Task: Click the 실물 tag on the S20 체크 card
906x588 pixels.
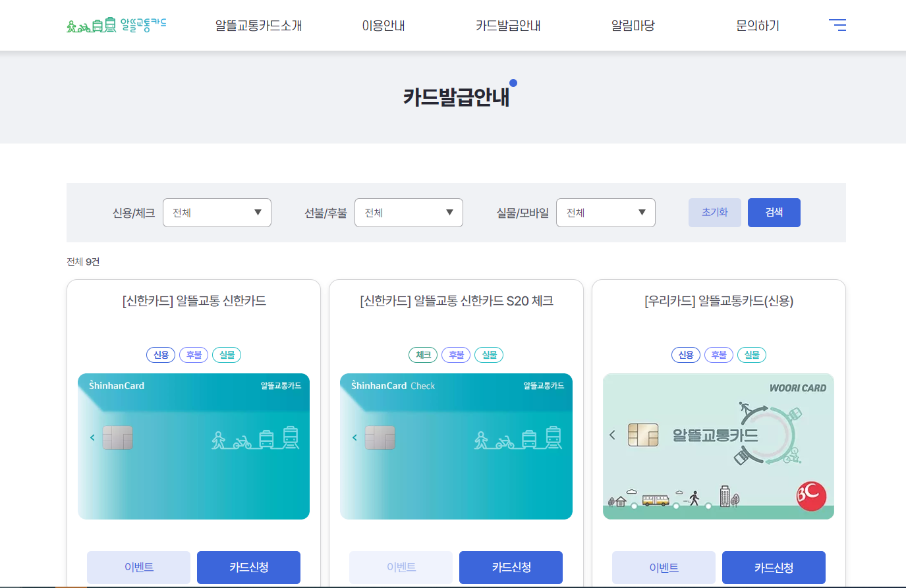Action: pos(489,355)
